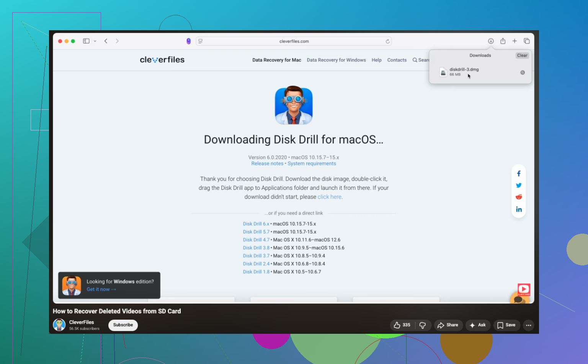Open a new tab with plus icon
Screen dimensions: 588x364
pyautogui.click(x=514, y=41)
